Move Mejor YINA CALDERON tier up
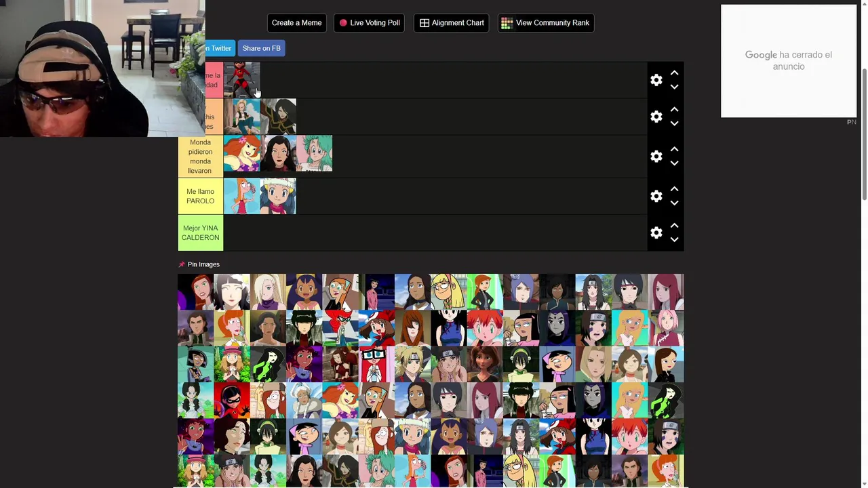Viewport: 868px width, 488px height. (674, 225)
